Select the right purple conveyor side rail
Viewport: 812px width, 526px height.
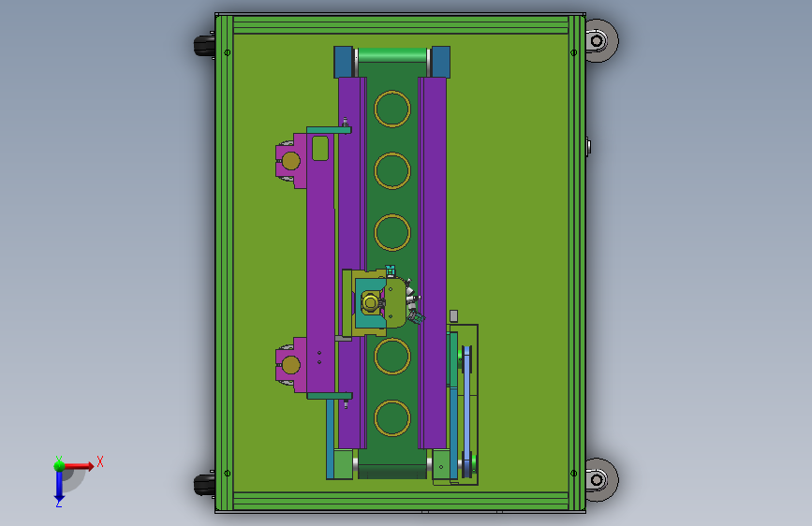(x=433, y=262)
